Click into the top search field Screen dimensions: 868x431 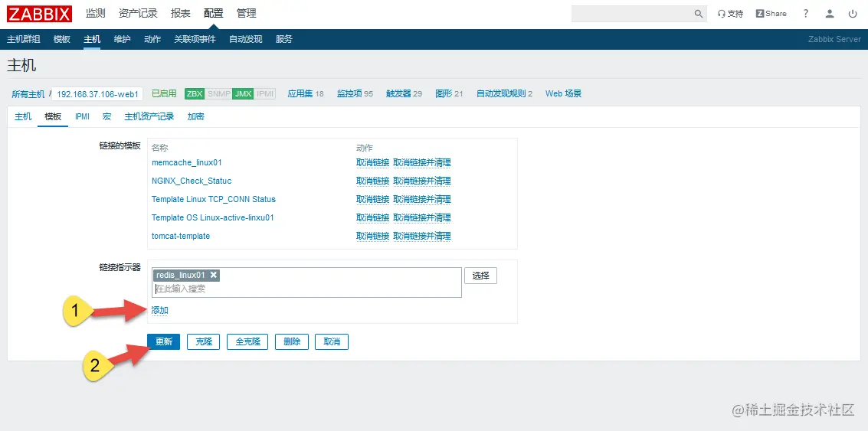632,14
